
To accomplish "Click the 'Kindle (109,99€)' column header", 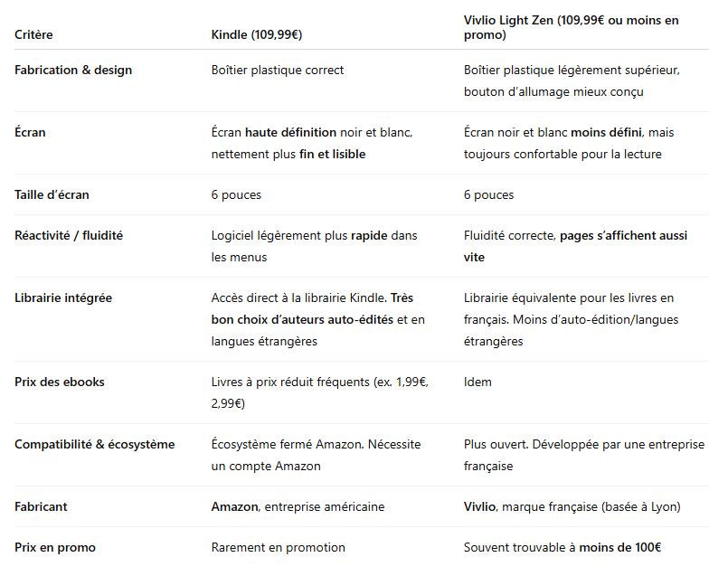I will click(x=256, y=35).
